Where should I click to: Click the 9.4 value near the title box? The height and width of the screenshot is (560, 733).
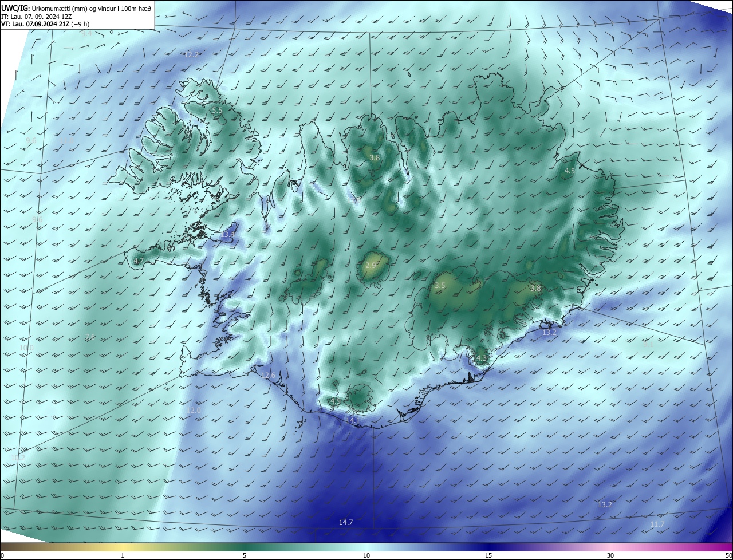pos(86,34)
